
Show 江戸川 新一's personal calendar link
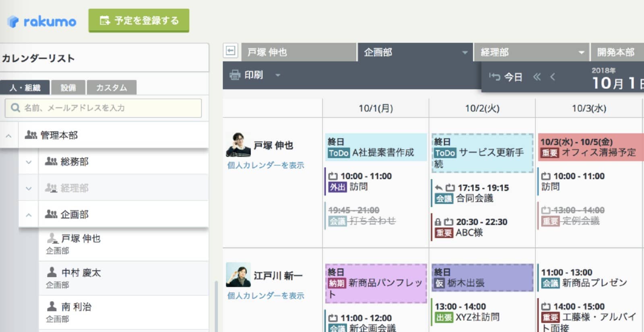[266, 295]
